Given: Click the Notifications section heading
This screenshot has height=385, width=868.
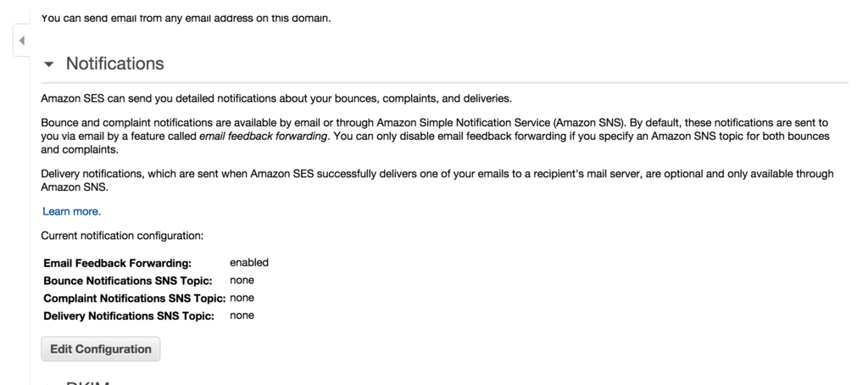Looking at the screenshot, I should click(114, 64).
